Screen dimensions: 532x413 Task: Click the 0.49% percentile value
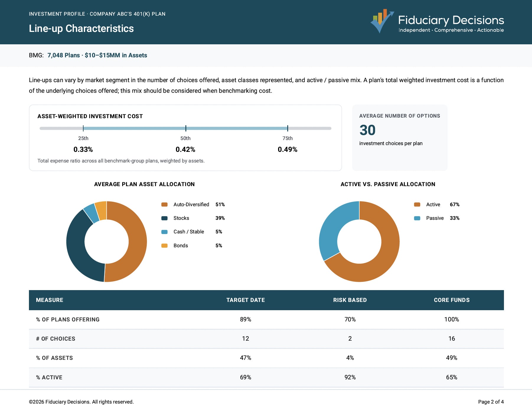[x=288, y=149]
